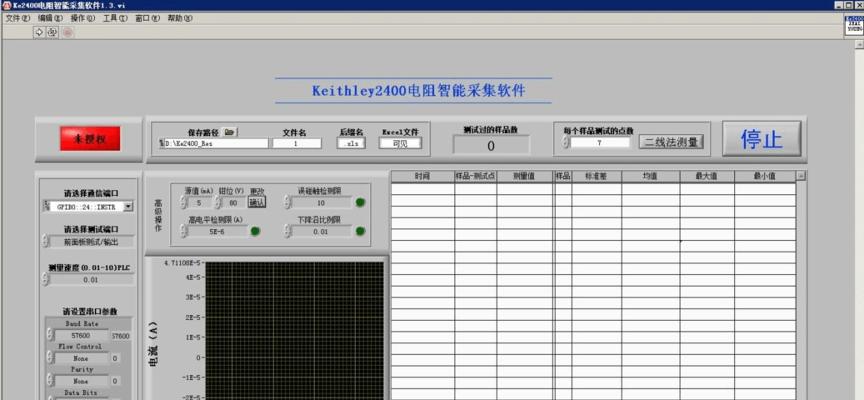Click the green LED beside 下降沿比例限
The width and height of the screenshot is (864, 400).
point(360,231)
